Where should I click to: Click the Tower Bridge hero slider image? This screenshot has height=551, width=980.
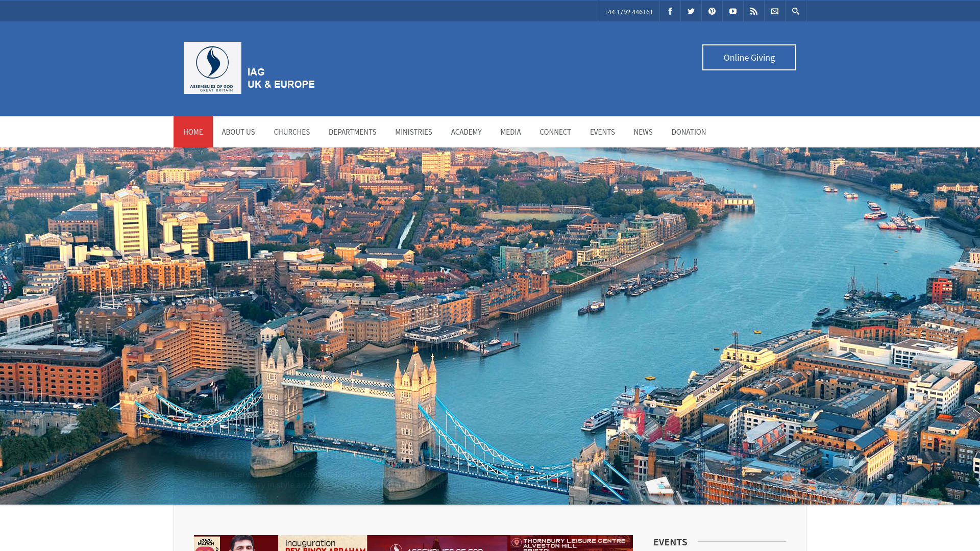pos(490,326)
